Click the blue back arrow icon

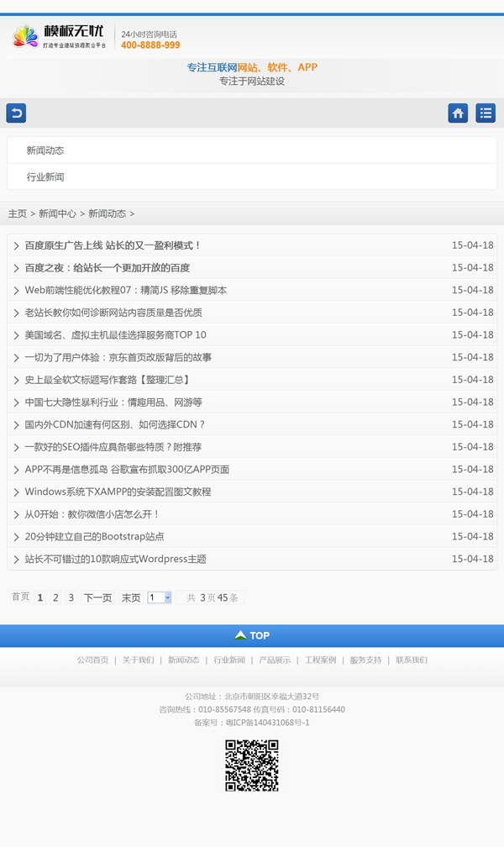coord(16,113)
